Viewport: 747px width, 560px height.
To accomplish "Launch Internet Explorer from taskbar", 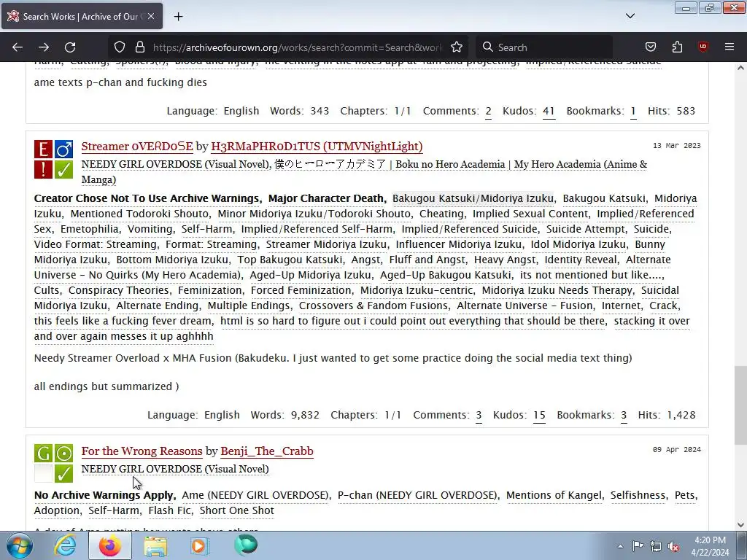I will 65,545.
